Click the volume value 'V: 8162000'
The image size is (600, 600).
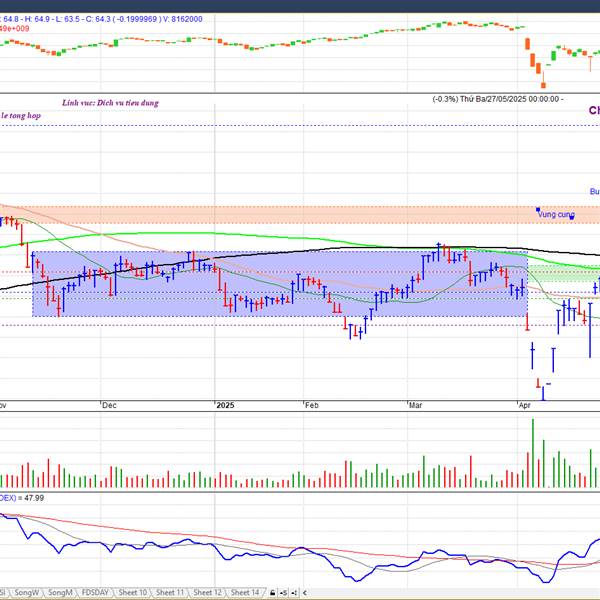183,19
